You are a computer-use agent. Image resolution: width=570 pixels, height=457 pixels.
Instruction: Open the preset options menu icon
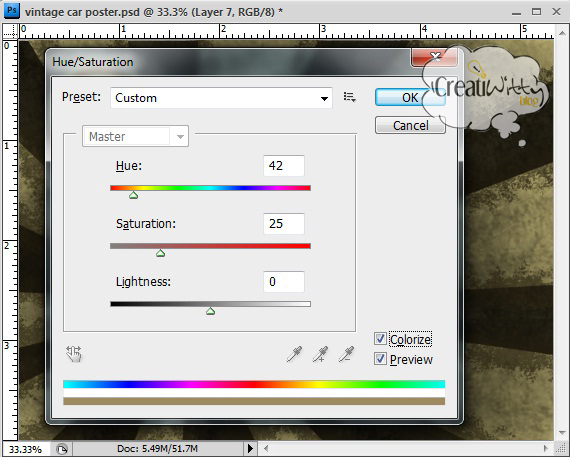click(349, 97)
